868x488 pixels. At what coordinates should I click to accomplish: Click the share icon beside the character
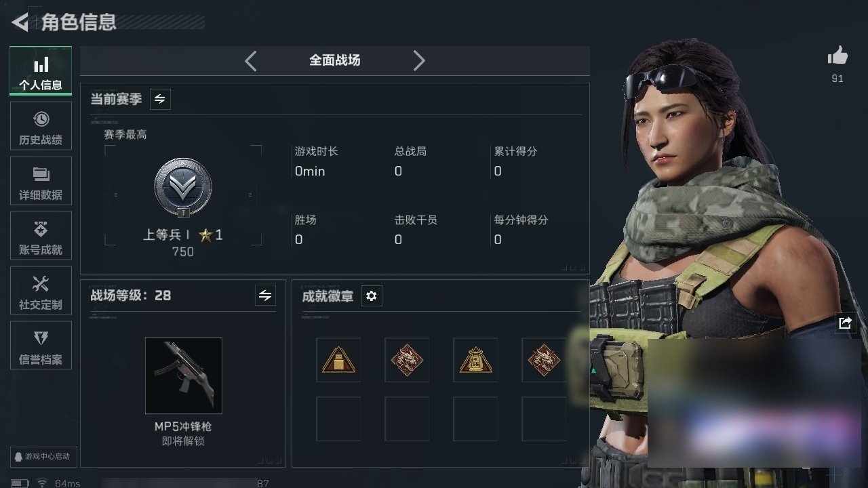(845, 323)
